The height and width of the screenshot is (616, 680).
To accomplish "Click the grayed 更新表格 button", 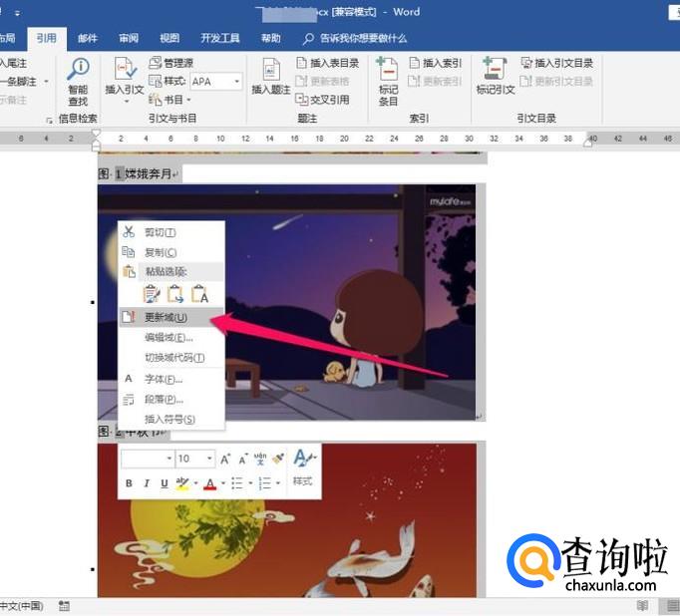I will (323, 81).
